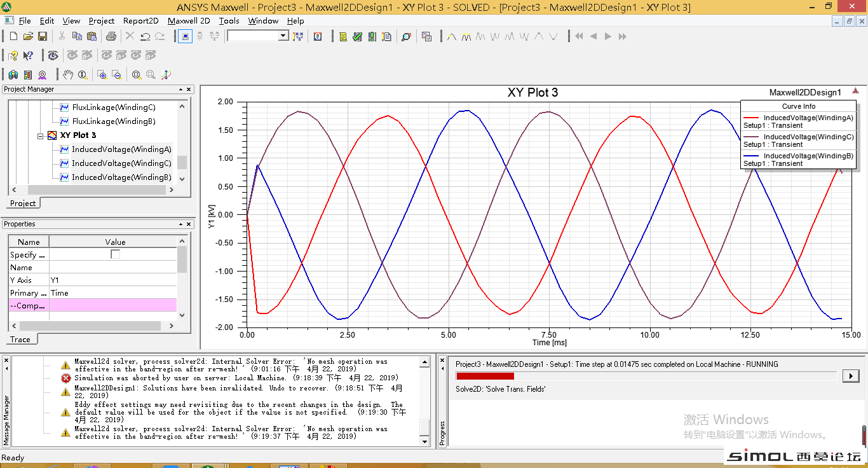Image resolution: width=868 pixels, height=468 pixels.
Task: Click the red WindingA legend entry
Action: pos(798,121)
